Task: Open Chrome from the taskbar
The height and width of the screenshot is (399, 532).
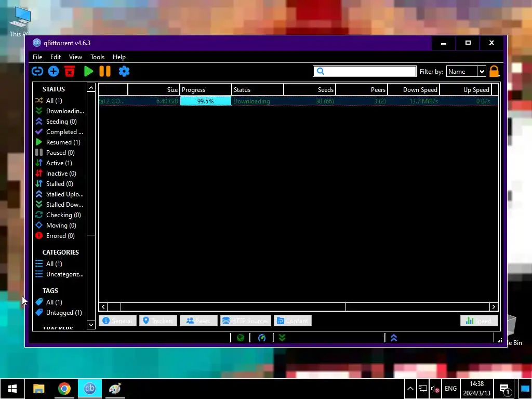Action: [x=64, y=389]
